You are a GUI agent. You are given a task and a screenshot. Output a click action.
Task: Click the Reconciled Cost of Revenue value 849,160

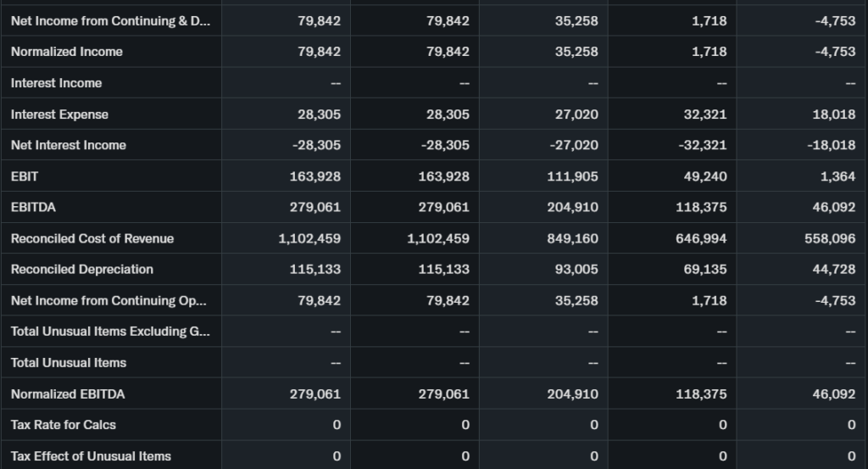[x=574, y=238]
